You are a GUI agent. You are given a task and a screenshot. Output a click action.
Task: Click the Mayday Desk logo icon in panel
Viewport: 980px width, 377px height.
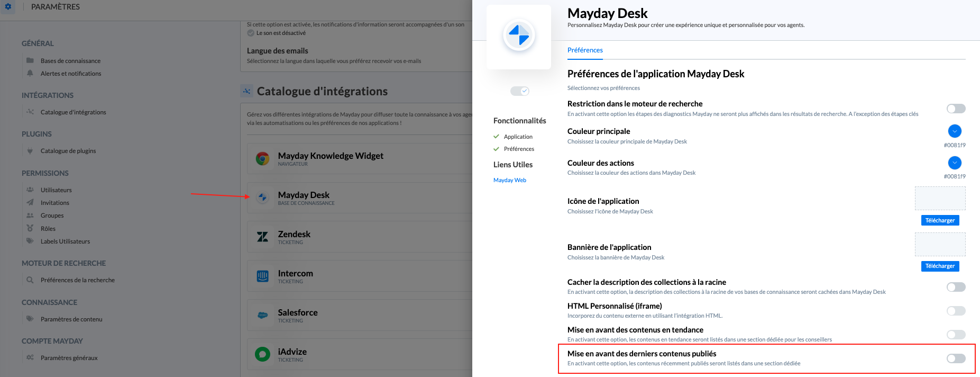(519, 35)
